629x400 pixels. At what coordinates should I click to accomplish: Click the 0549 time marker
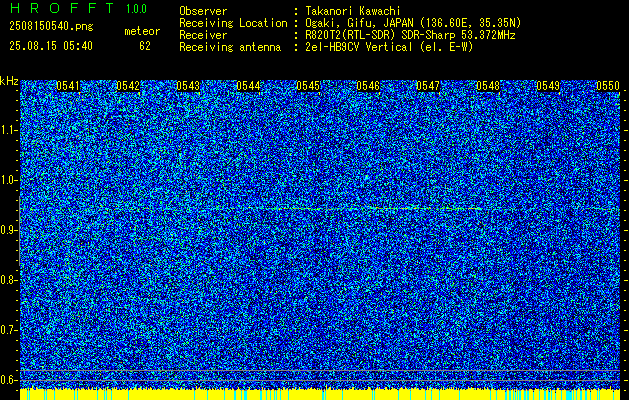548,86
